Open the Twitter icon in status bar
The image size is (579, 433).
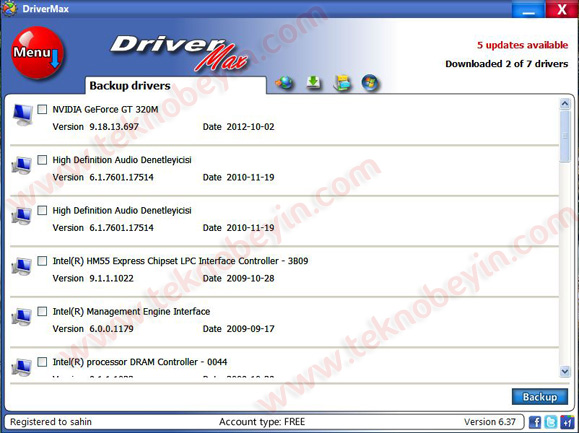tap(551, 422)
